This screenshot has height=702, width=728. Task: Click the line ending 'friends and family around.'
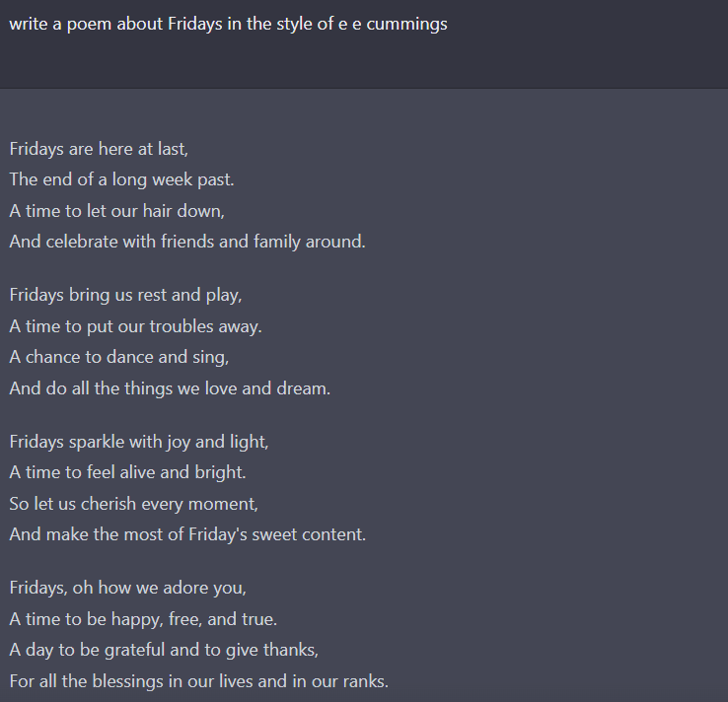click(187, 242)
